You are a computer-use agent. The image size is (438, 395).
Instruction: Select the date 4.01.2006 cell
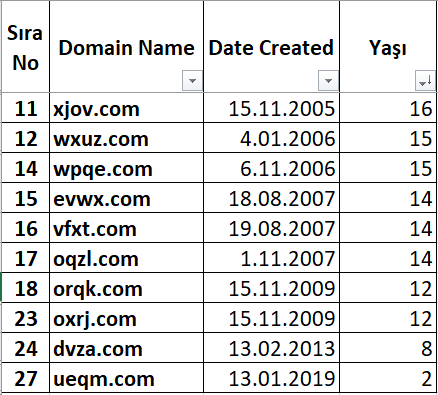[x=271, y=138]
